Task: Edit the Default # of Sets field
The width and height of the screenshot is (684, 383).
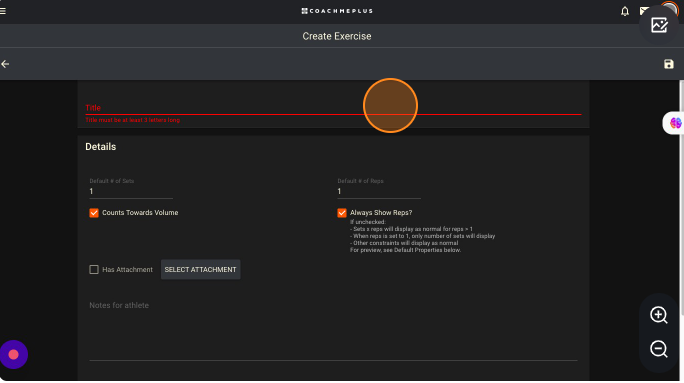Action: click(x=131, y=192)
